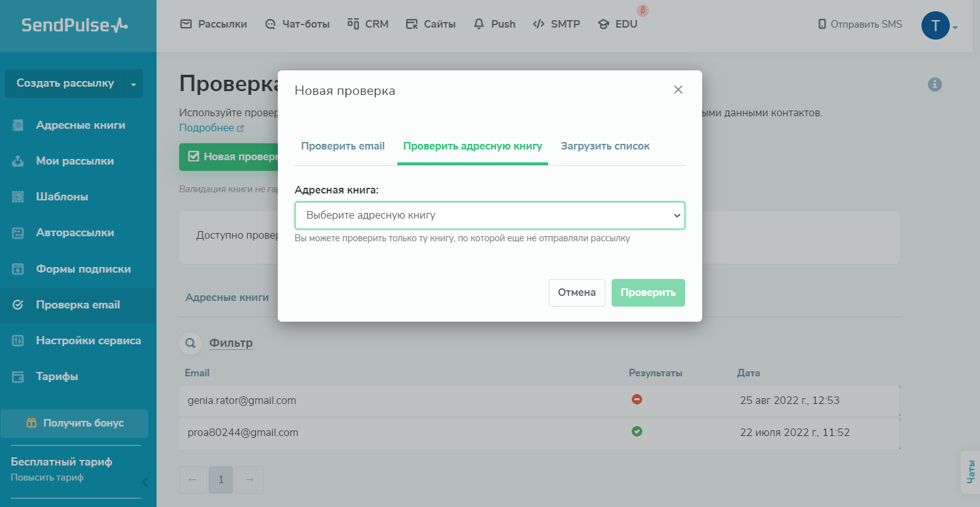Collapse sidebar with the left chevron
The image size is (980, 507).
click(x=145, y=482)
